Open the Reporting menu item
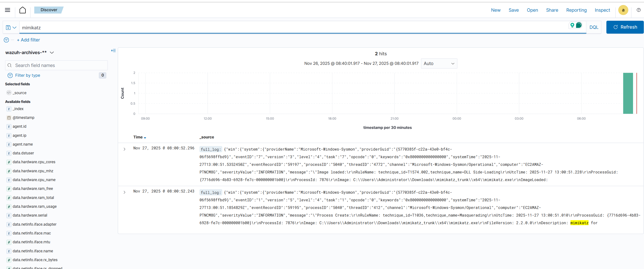Image resolution: width=644 pixels, height=269 pixels. [576, 10]
